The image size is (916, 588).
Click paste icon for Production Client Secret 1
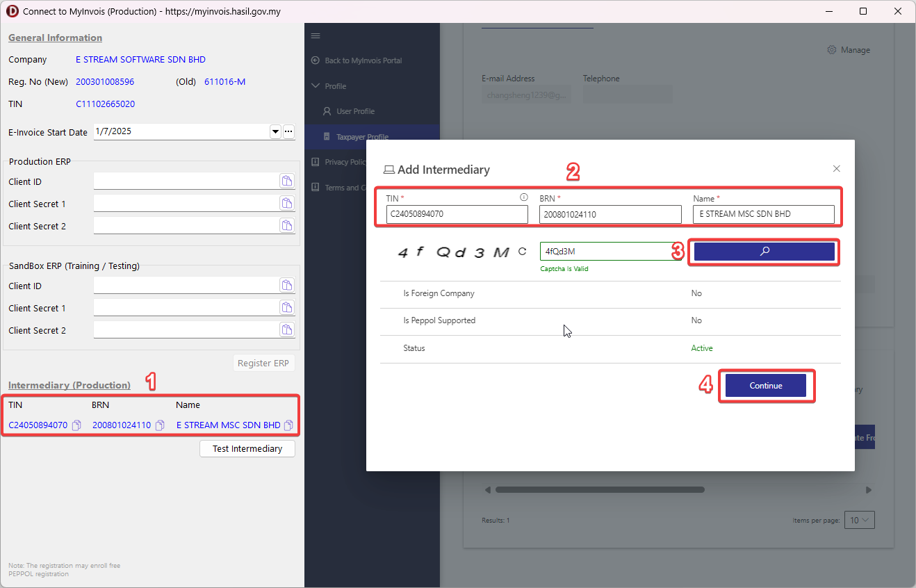click(286, 204)
